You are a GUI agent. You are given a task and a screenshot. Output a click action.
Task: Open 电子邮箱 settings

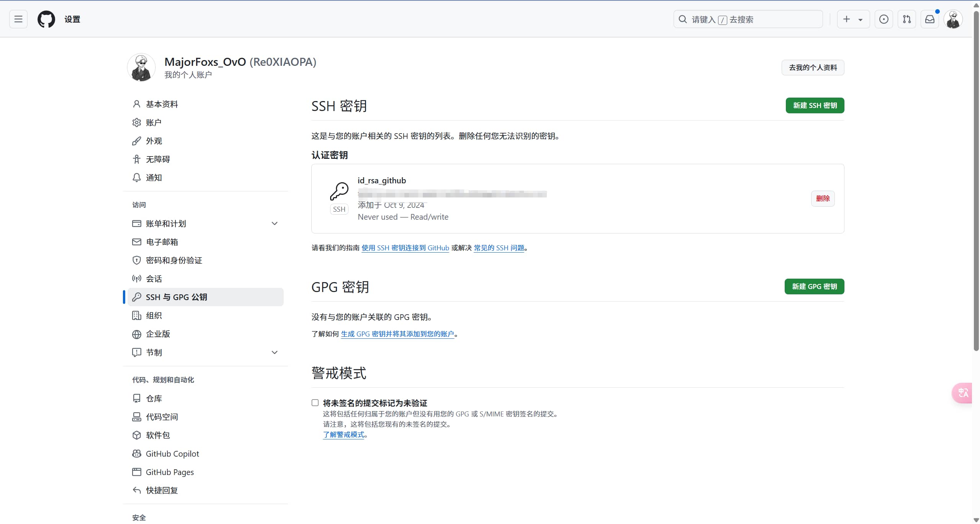[205, 242]
